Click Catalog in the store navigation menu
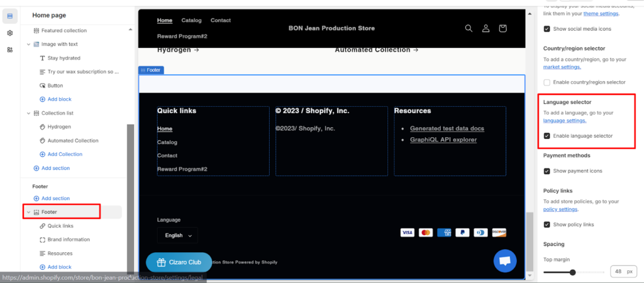The height and width of the screenshot is (283, 644). tap(191, 20)
